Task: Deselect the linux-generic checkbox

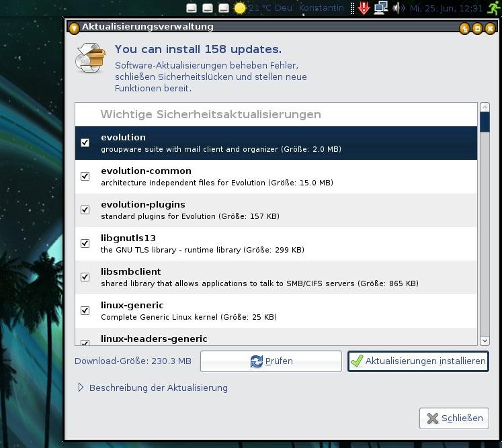Action: (x=85, y=310)
